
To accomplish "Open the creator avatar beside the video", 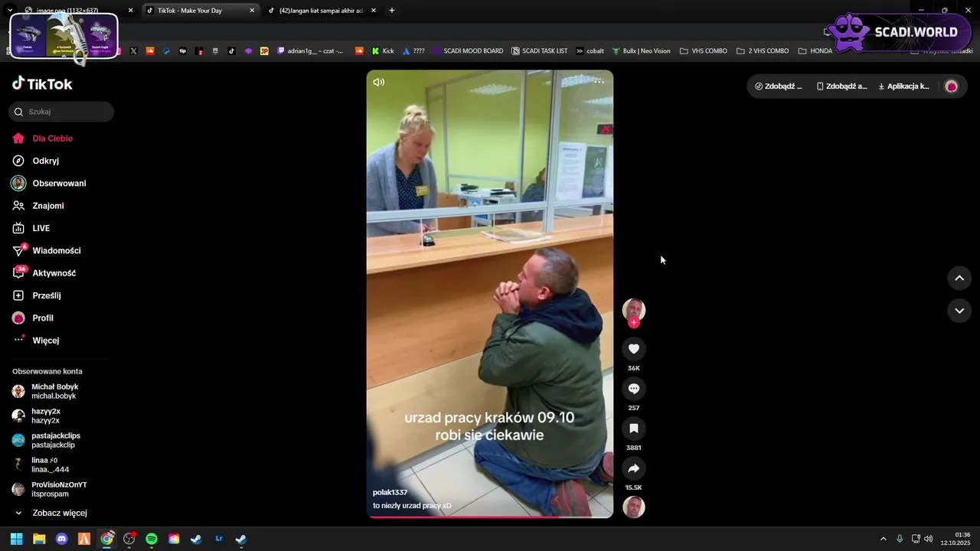I will (634, 309).
